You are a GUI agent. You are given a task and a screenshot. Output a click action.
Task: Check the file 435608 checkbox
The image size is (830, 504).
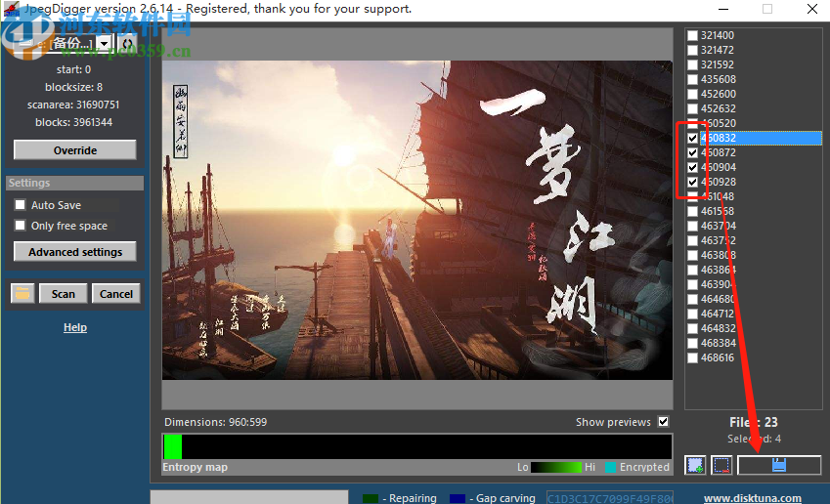coord(692,79)
